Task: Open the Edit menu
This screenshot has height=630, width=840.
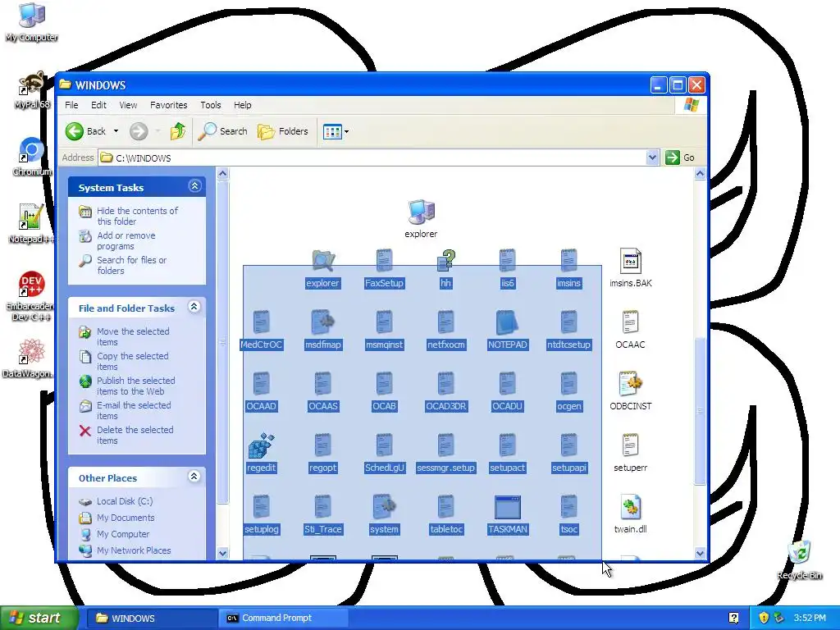Action: click(98, 105)
